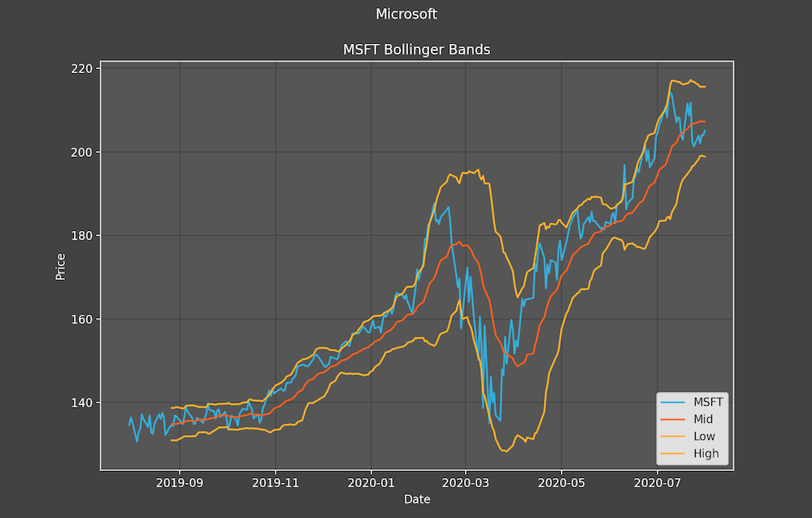
Task: Click the 180 tick label on the price axis
Action: (x=82, y=236)
